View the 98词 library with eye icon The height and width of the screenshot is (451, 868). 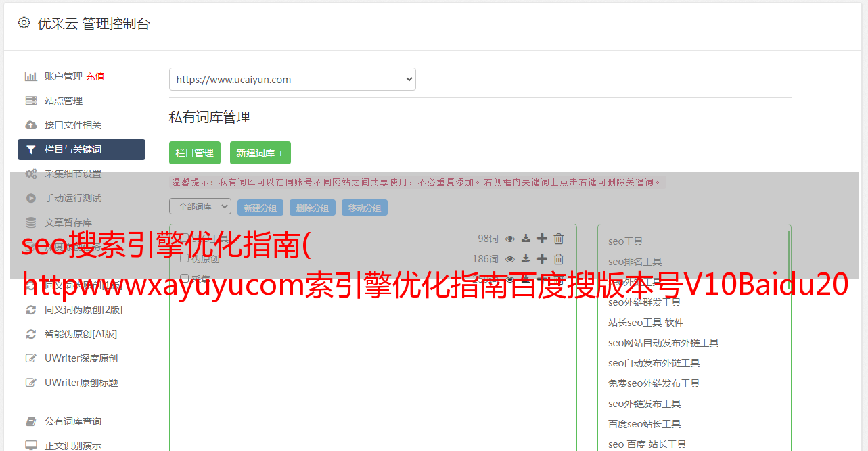pos(510,239)
